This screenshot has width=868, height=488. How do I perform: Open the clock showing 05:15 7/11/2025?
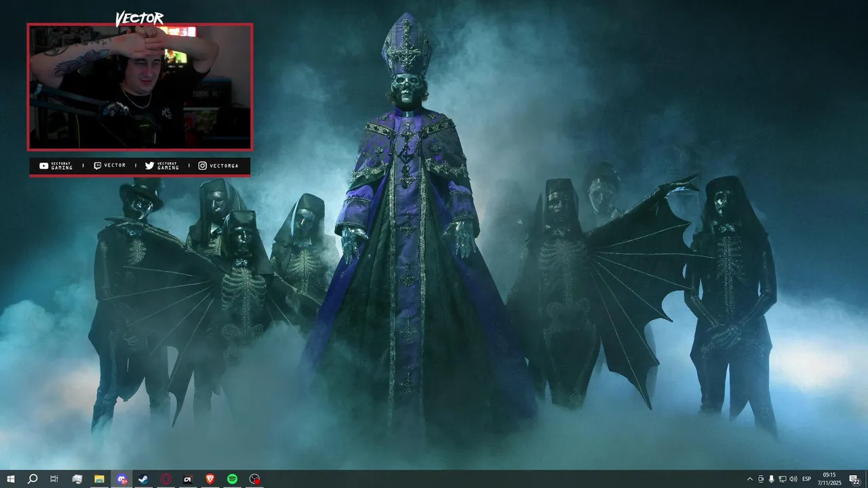829,479
